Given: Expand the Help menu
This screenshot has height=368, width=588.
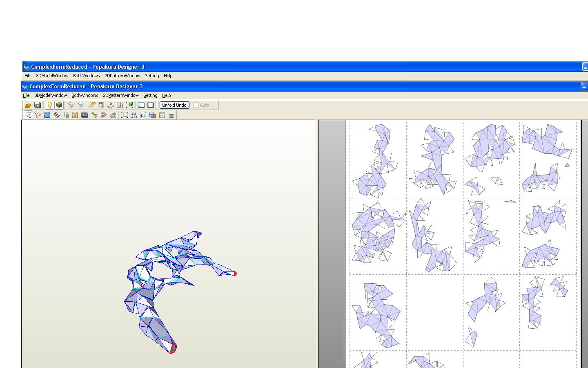Looking at the screenshot, I should [166, 95].
